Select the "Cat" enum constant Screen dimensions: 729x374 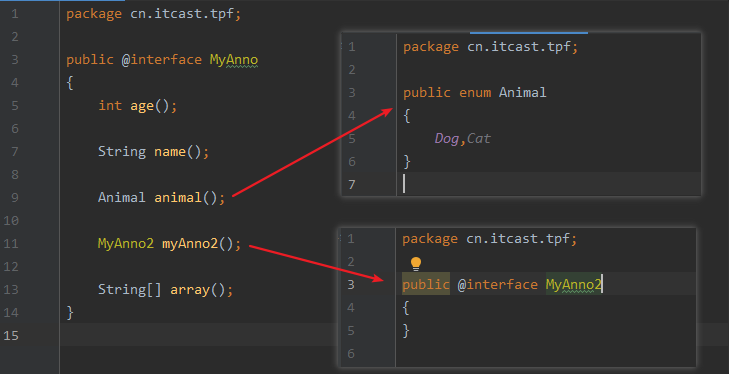478,139
